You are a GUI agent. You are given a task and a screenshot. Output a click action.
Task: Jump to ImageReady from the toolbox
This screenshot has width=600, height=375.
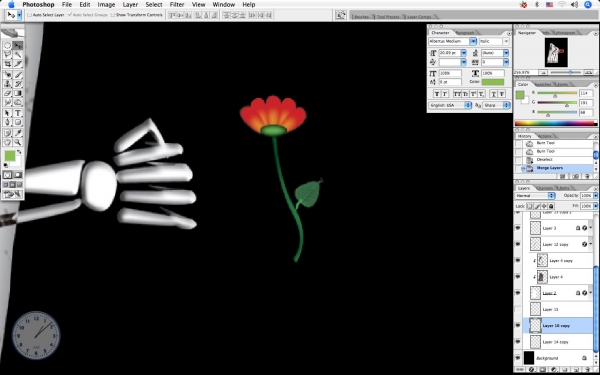pos(13,194)
